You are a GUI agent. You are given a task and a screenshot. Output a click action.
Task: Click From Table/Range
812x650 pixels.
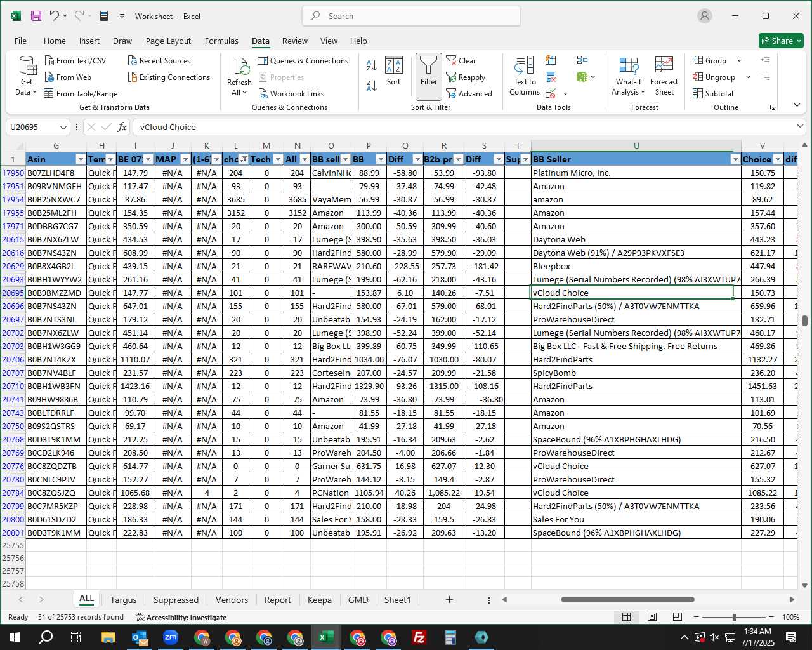pyautogui.click(x=81, y=94)
